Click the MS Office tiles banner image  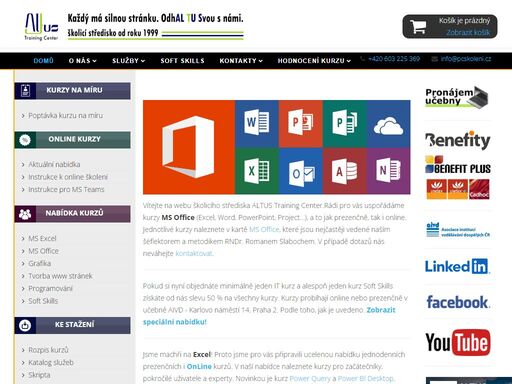tap(277, 147)
